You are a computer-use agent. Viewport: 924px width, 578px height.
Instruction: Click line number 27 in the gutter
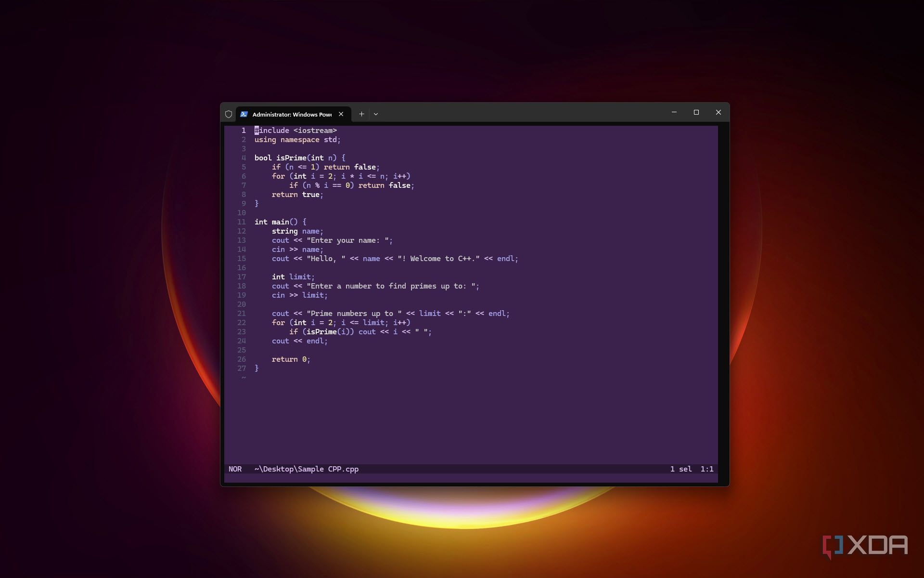(x=242, y=368)
